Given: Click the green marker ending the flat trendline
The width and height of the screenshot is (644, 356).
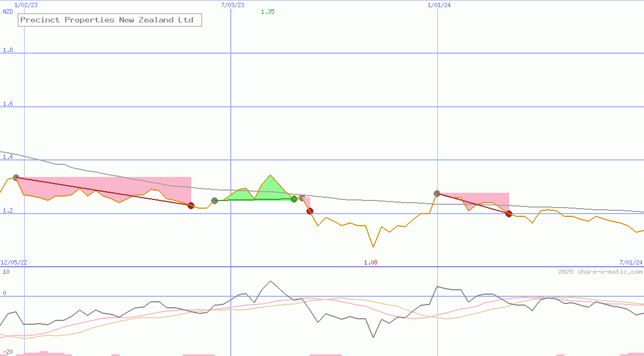Looking at the screenshot, I should 294,199.
